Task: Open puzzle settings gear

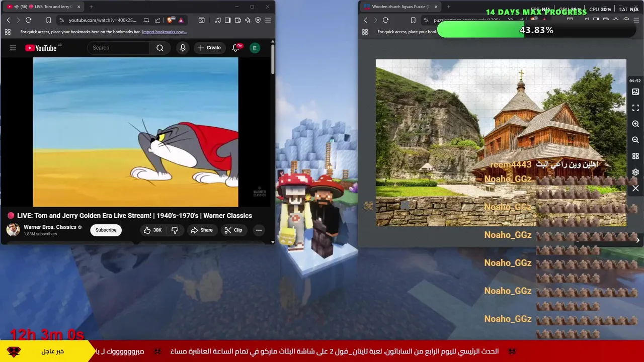Action: tap(635, 172)
